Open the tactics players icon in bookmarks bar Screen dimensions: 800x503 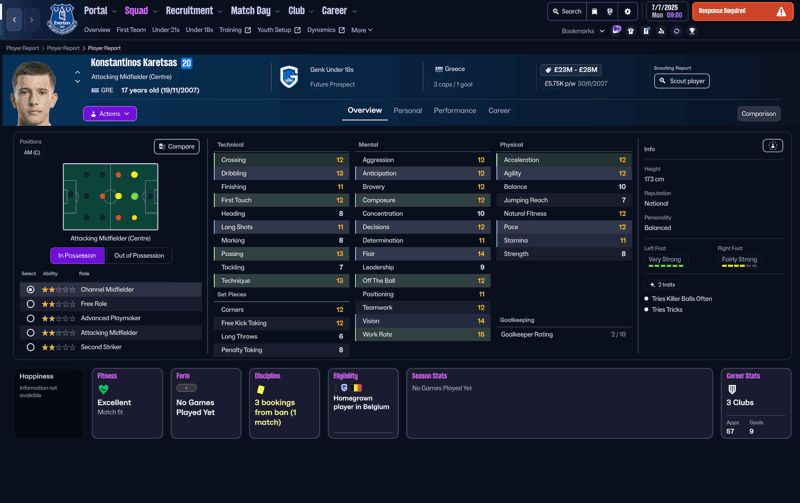click(661, 31)
